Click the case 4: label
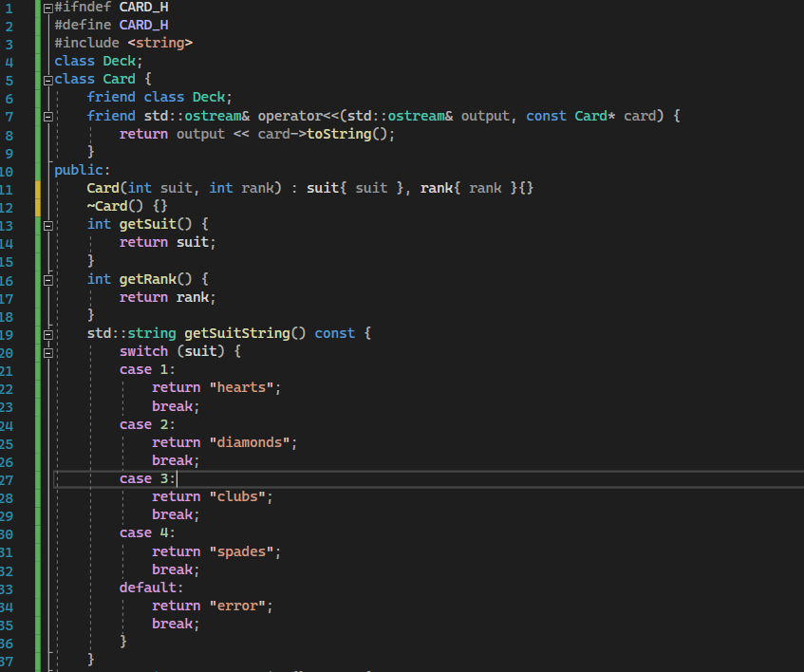804x672 pixels. (x=147, y=533)
